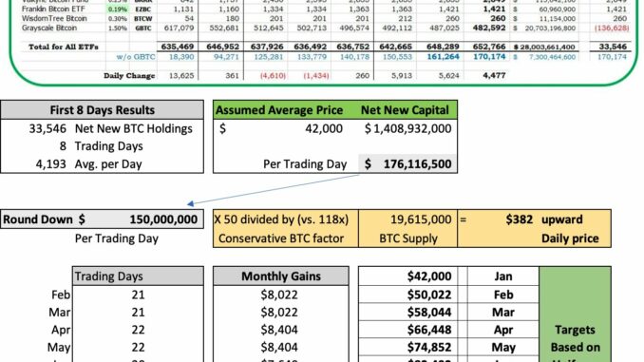
Task: Click the 'Daily price' label
Action: (x=570, y=238)
